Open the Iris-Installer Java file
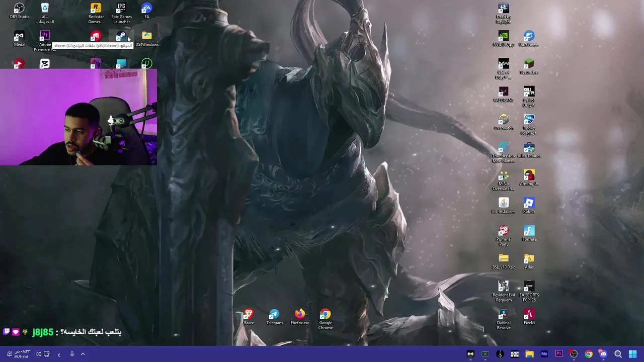The height and width of the screenshot is (362, 644). pyautogui.click(x=504, y=205)
